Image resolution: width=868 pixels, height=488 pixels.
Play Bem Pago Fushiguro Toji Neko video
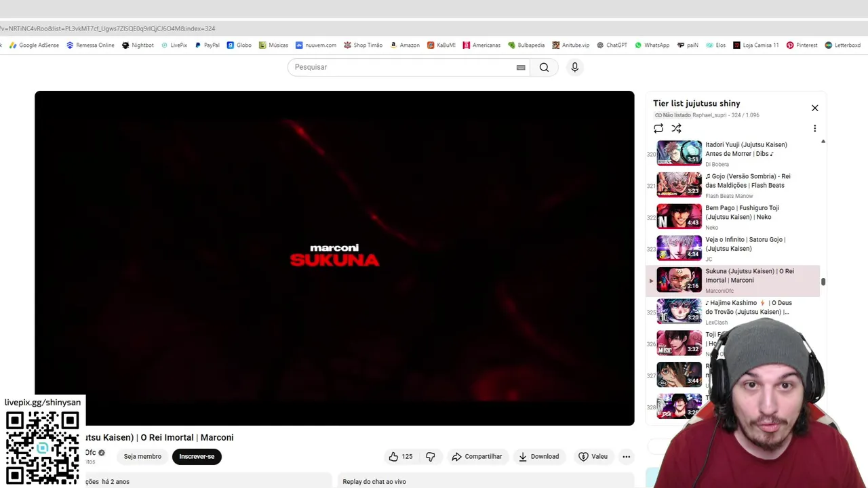click(x=733, y=217)
